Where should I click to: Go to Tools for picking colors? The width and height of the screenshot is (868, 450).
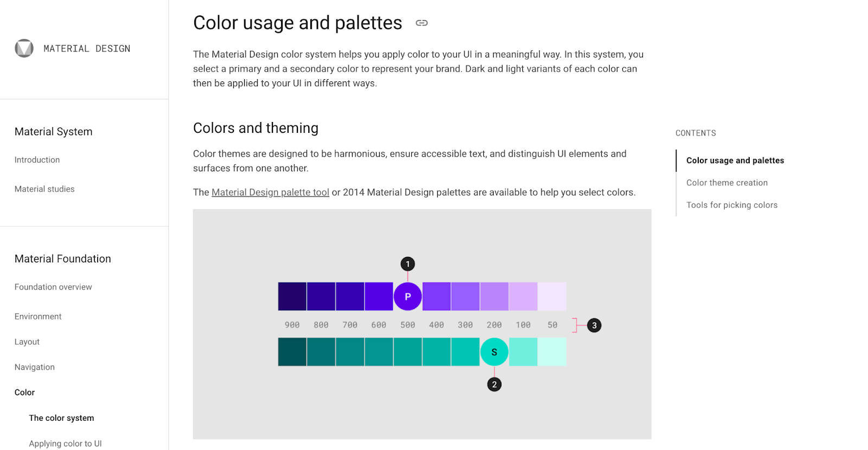point(732,205)
